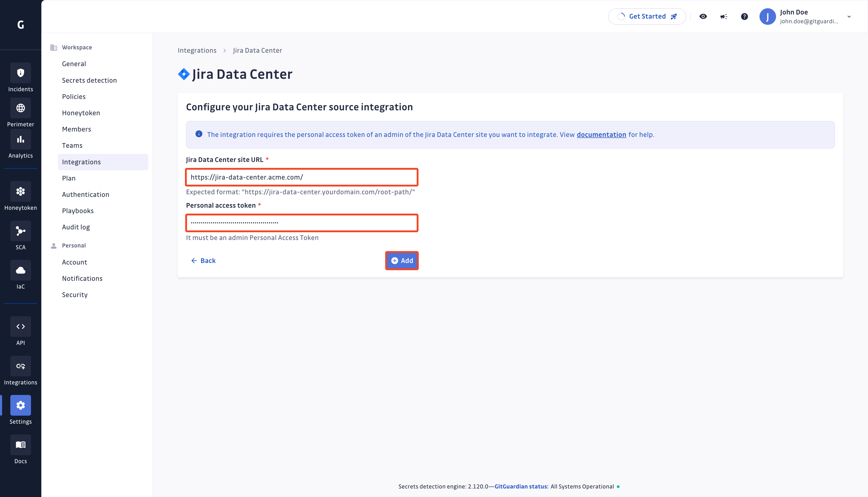
Task: Focus Jira Data Center site URL field
Action: coord(302,177)
